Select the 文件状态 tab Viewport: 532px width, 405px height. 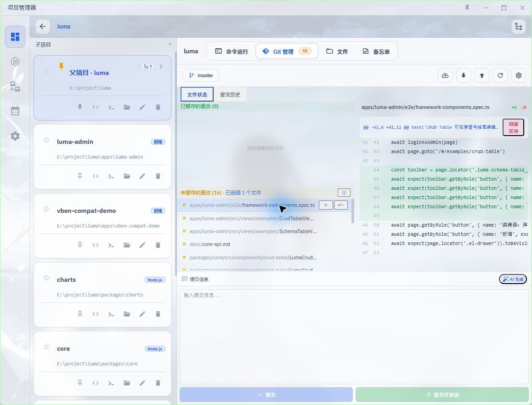coord(197,94)
